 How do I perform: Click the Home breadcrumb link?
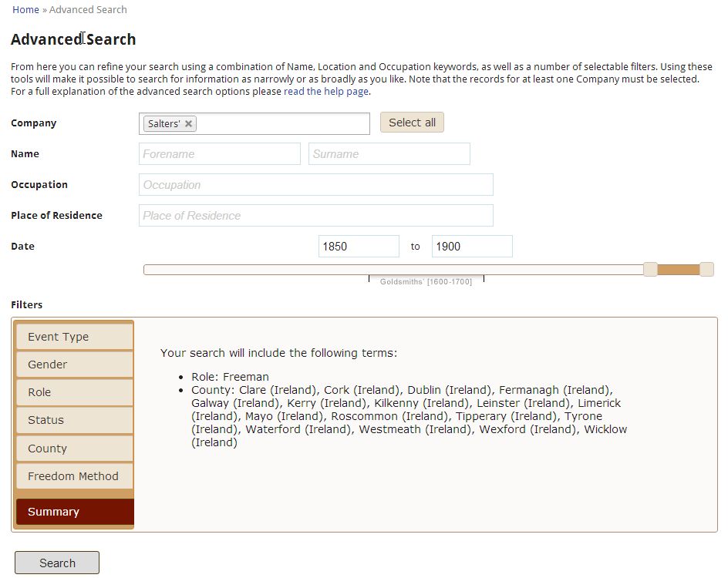pyautogui.click(x=25, y=10)
